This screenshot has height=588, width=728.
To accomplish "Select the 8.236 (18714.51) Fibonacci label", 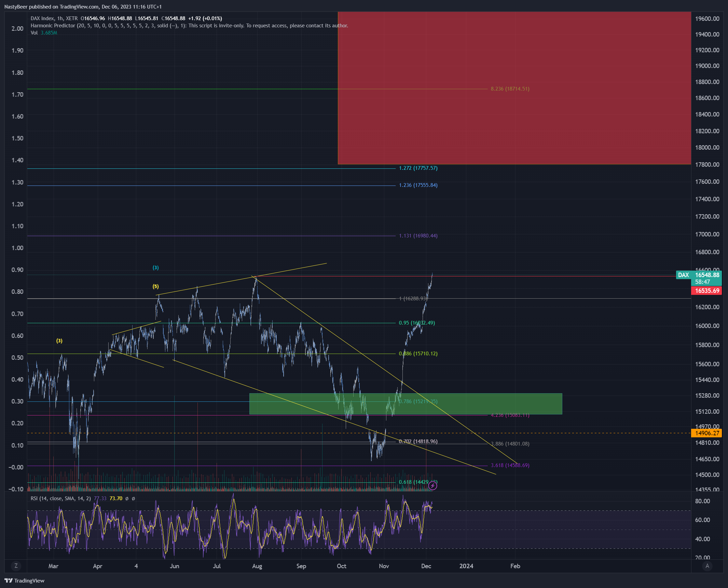I will click(x=510, y=89).
